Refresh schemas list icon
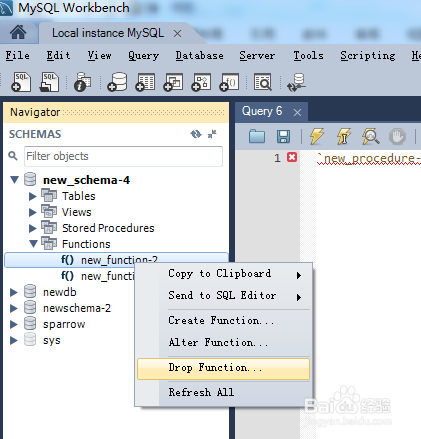The height and width of the screenshot is (439, 421). 196,134
